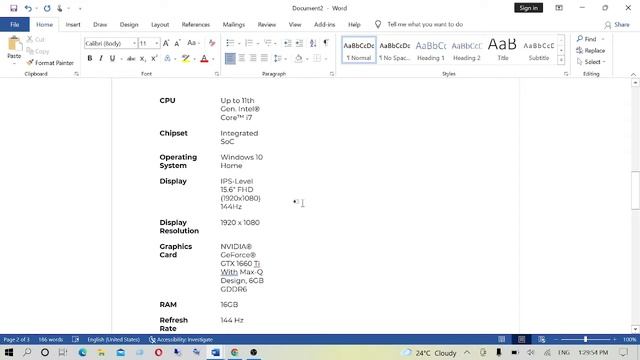The width and height of the screenshot is (640, 360).
Task: Apply paragraph shading fill
Action: (x=298, y=59)
